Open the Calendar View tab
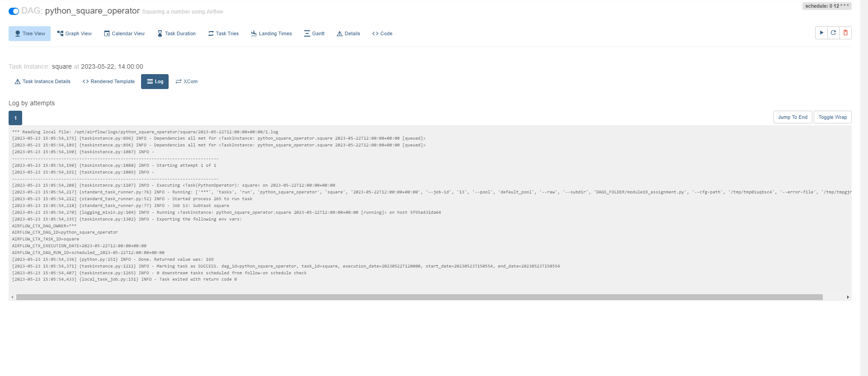868x376 pixels. (x=124, y=33)
